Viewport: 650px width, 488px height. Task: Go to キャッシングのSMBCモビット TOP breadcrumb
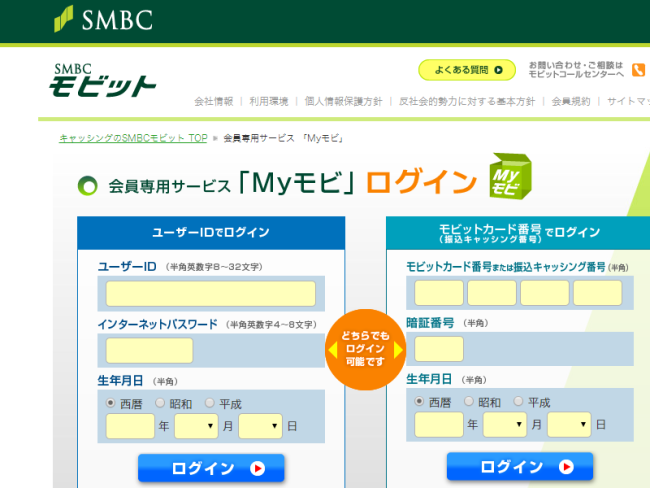[x=133, y=138]
